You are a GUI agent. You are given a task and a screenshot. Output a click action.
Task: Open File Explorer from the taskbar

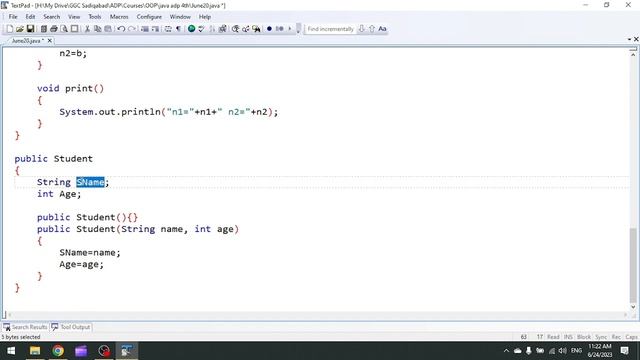pos(35,351)
